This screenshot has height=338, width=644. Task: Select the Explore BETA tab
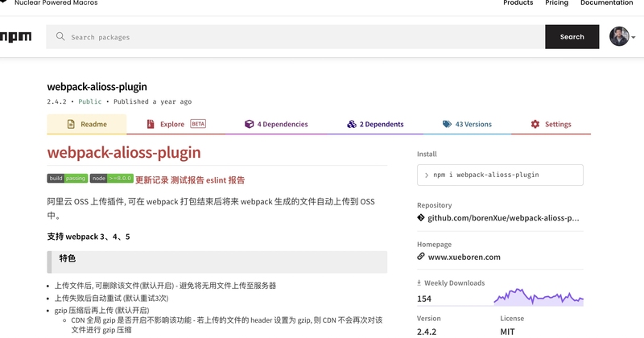(x=175, y=124)
